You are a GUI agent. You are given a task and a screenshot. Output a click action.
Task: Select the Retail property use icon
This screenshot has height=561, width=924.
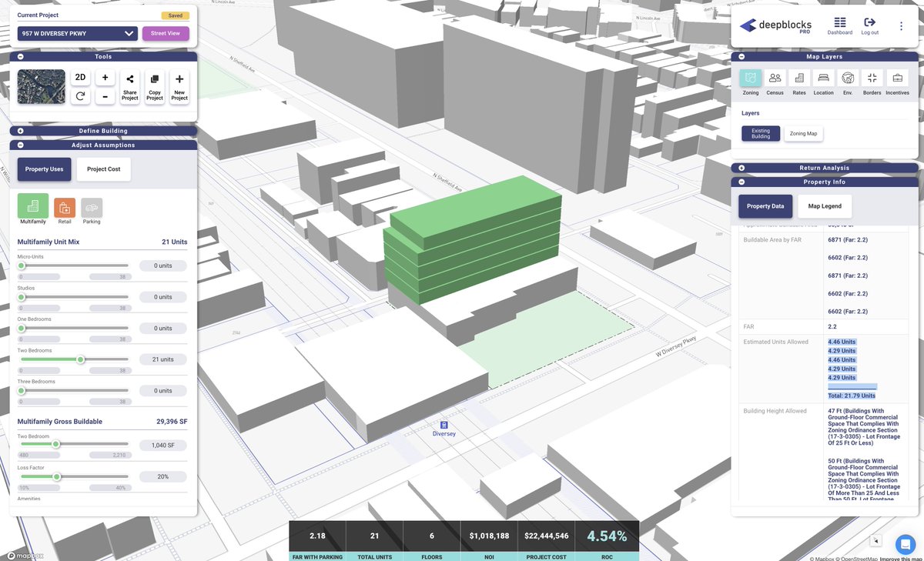[65, 208]
